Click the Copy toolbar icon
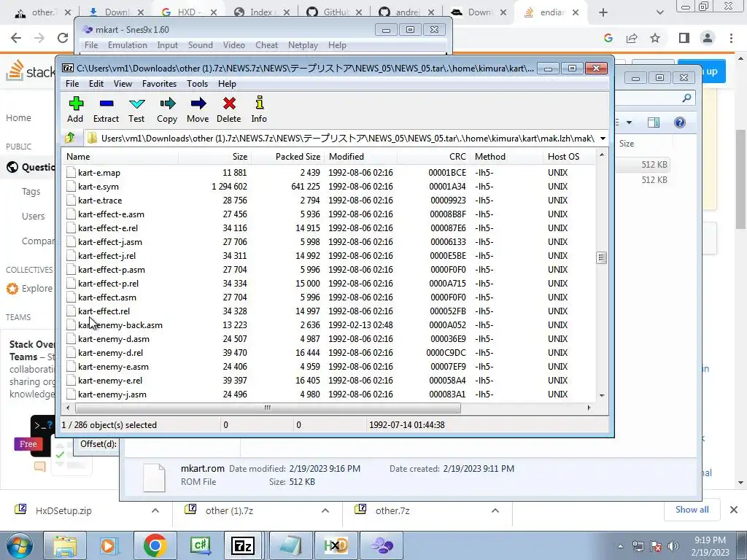This screenshot has width=747, height=560. [x=167, y=109]
